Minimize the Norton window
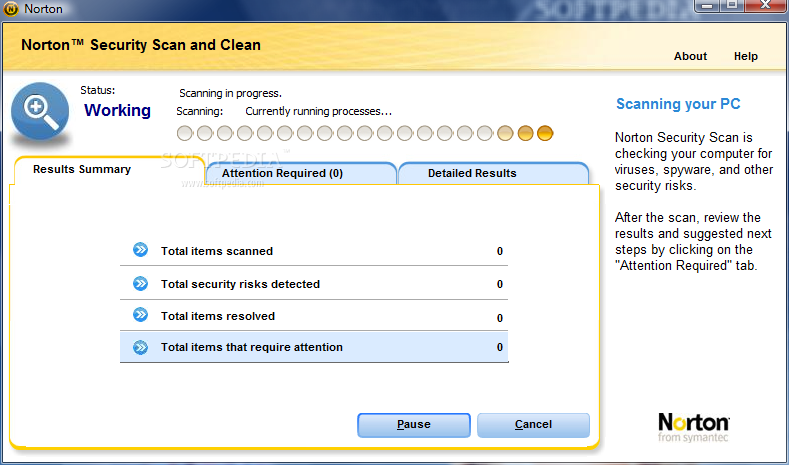The image size is (789, 465). 707,6
